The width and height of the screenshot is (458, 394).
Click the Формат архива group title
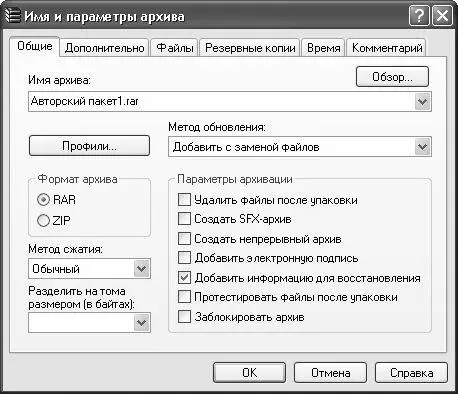pyautogui.click(x=77, y=179)
